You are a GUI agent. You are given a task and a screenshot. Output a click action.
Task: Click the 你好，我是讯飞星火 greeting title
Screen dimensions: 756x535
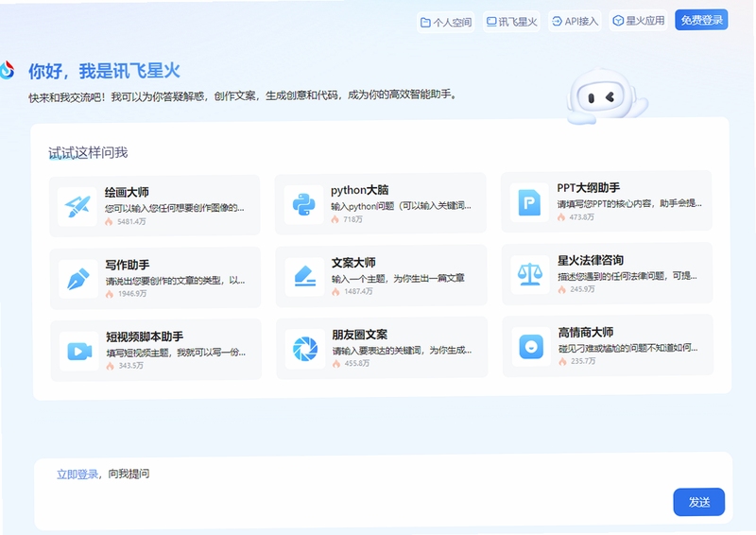pos(104,71)
